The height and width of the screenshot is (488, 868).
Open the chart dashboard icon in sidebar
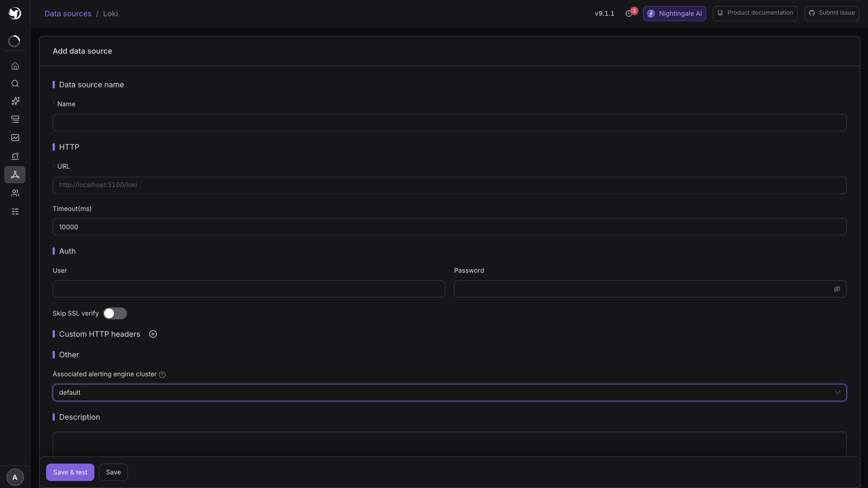[x=15, y=137]
